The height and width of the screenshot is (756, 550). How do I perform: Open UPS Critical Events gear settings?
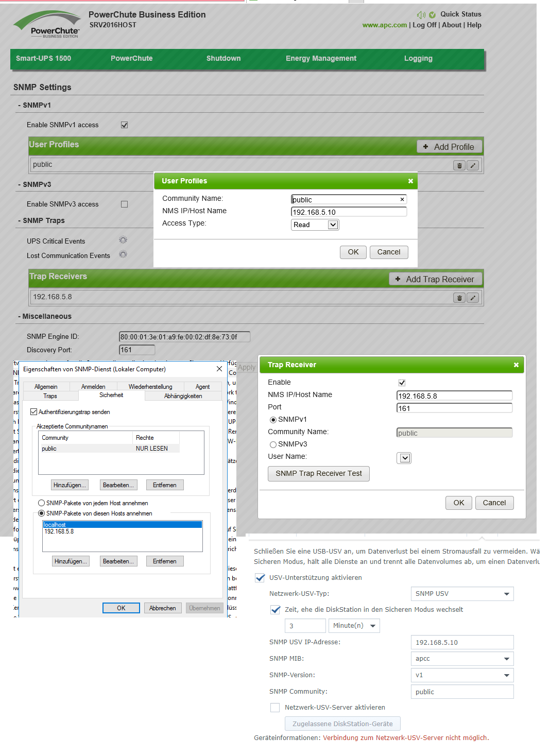point(123,240)
